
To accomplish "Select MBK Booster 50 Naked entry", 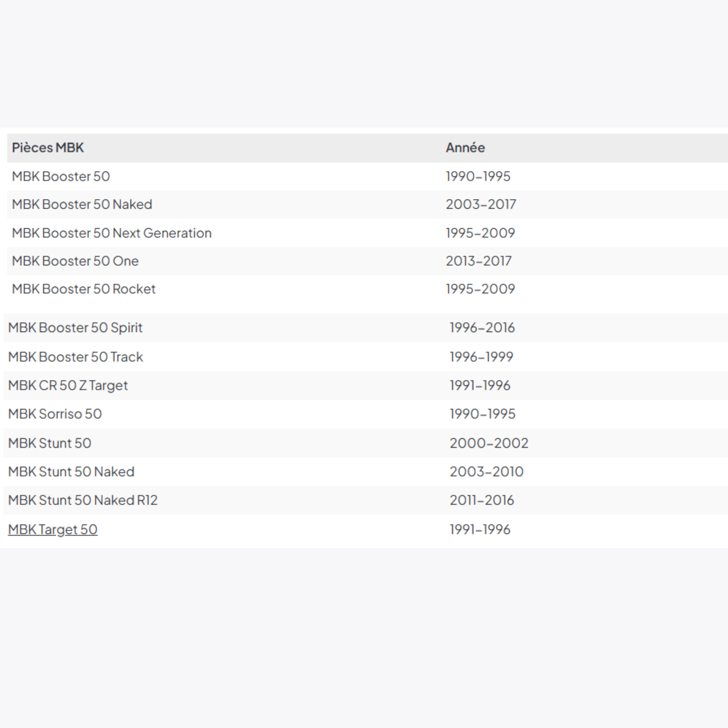I will click(x=82, y=204).
